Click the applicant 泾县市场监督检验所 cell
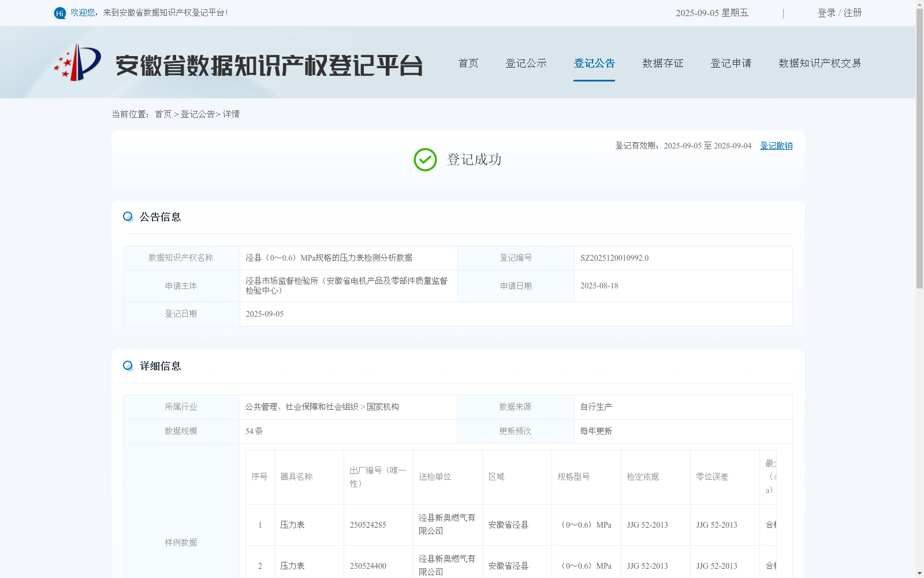924x578 pixels. tap(348, 286)
